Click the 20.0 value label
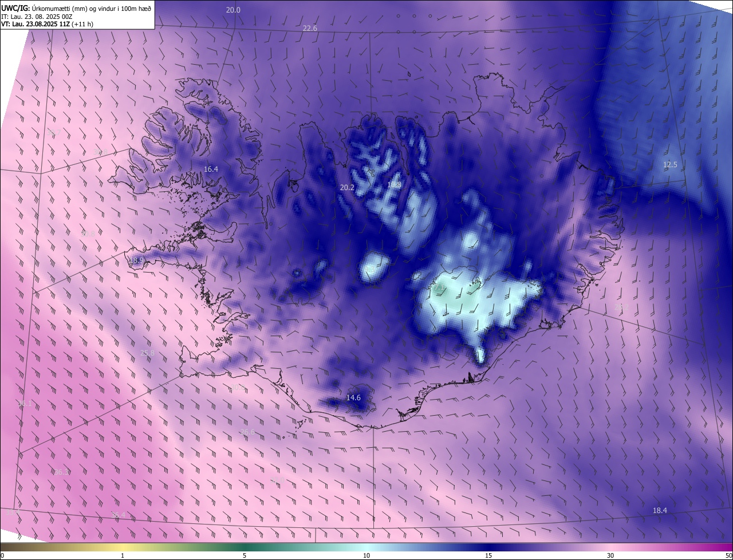The image size is (733, 560). click(x=233, y=10)
